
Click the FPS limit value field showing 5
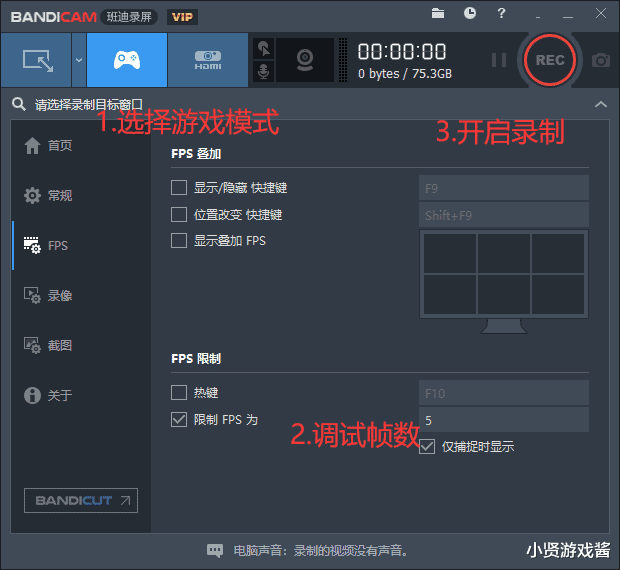point(504,420)
